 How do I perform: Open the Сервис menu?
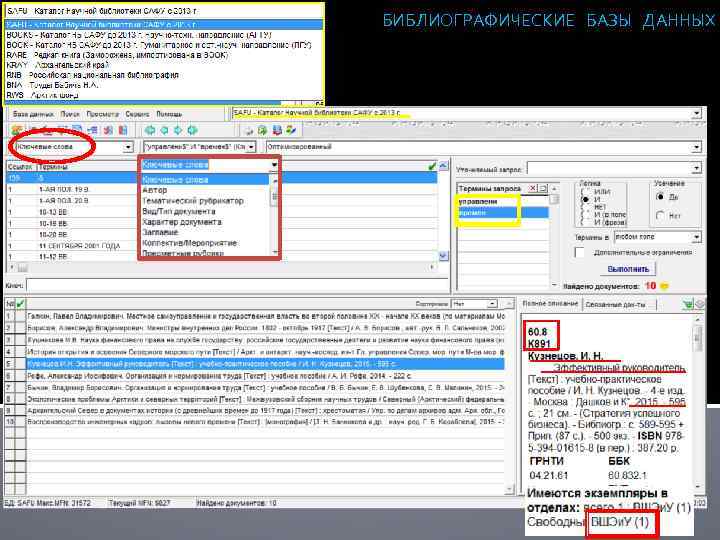point(137,114)
